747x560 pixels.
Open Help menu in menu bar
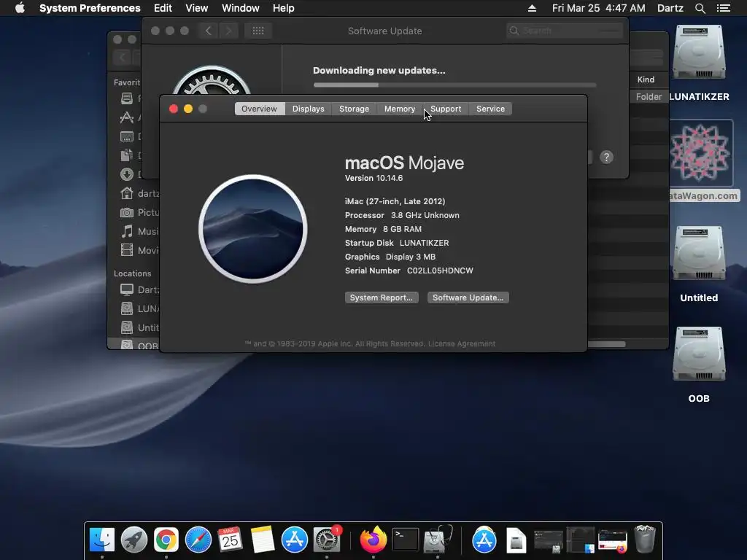[284, 8]
